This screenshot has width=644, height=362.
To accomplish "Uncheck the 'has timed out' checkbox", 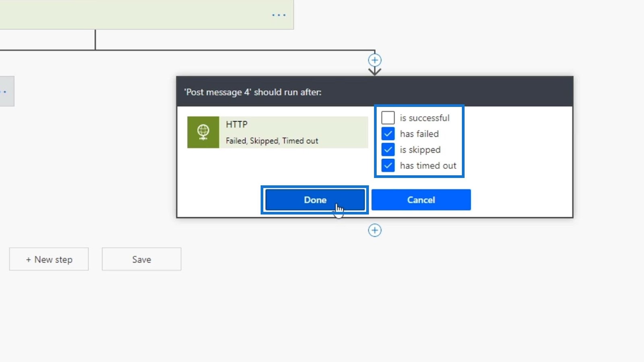I will (x=388, y=165).
